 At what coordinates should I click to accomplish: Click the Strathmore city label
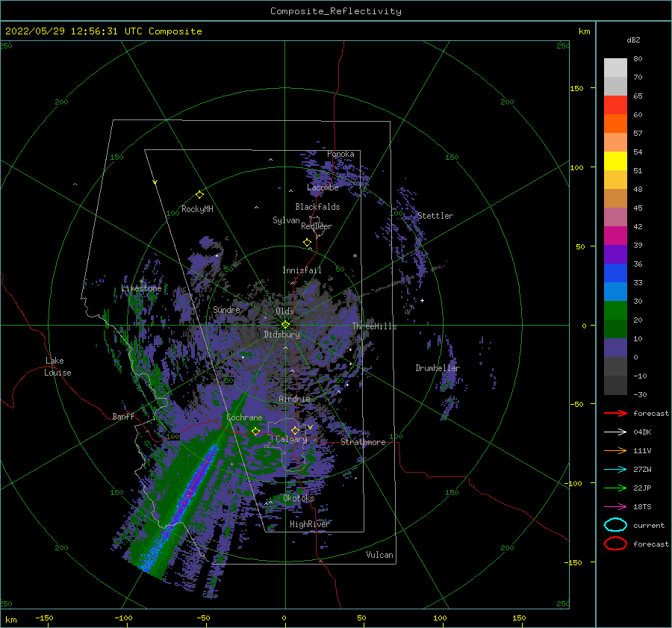[x=363, y=442]
